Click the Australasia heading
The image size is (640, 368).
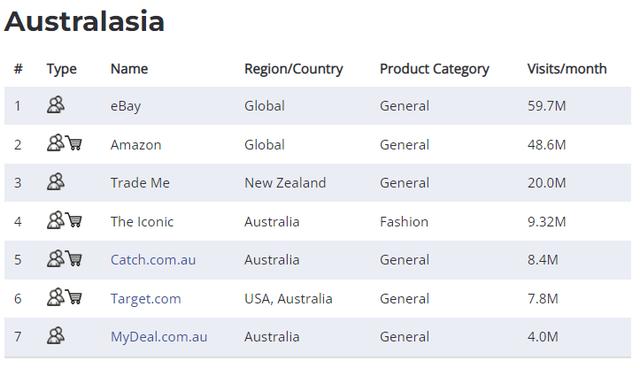(x=84, y=21)
